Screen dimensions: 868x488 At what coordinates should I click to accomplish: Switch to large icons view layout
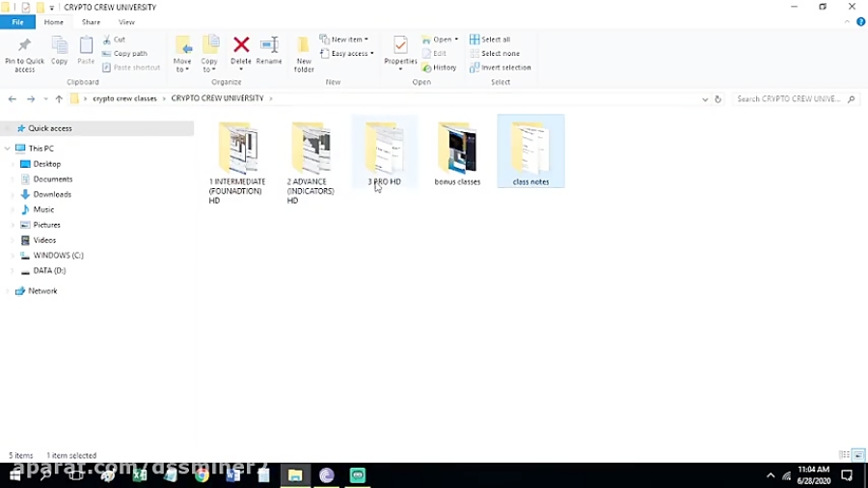(858, 455)
